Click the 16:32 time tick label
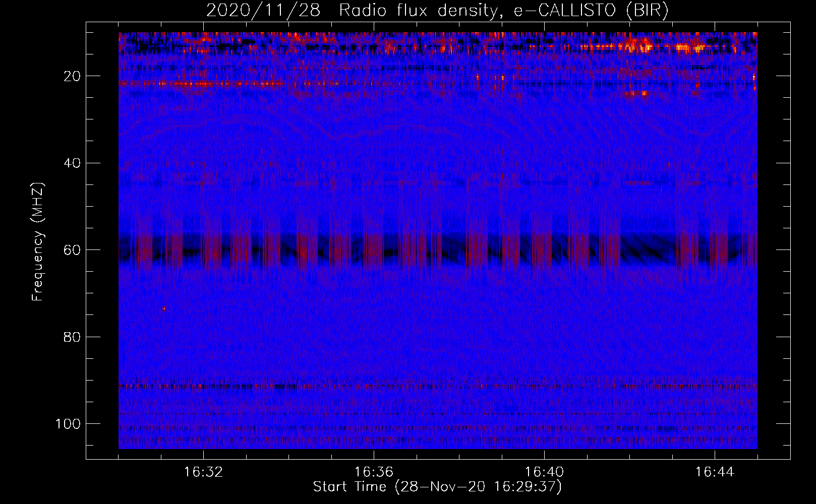Screen dimensions: 816x504 point(203,472)
